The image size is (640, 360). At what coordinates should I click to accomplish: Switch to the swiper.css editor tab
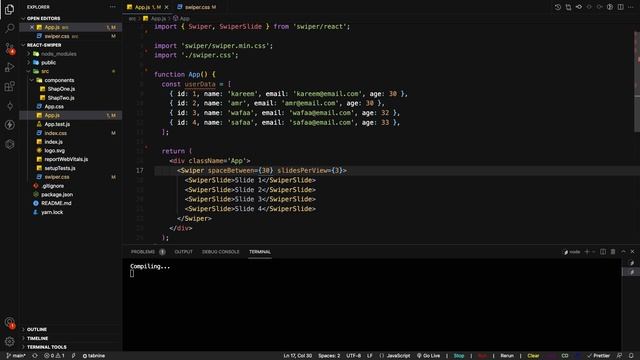coord(198,7)
